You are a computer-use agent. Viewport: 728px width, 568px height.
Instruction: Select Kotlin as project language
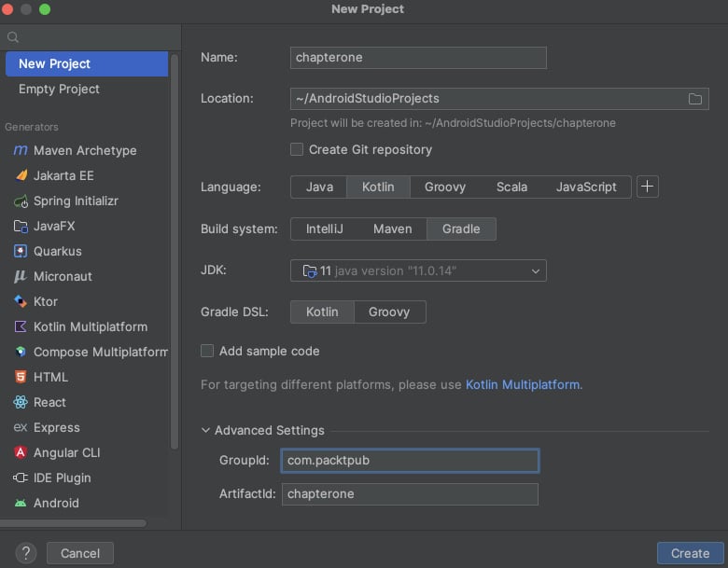pos(378,187)
